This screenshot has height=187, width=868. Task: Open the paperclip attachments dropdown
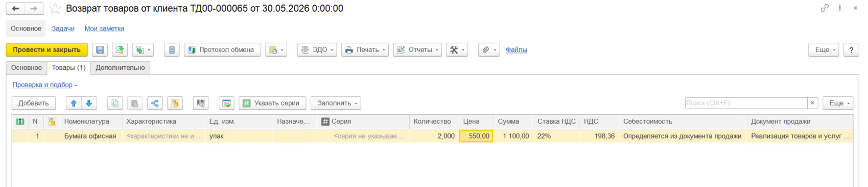click(489, 50)
